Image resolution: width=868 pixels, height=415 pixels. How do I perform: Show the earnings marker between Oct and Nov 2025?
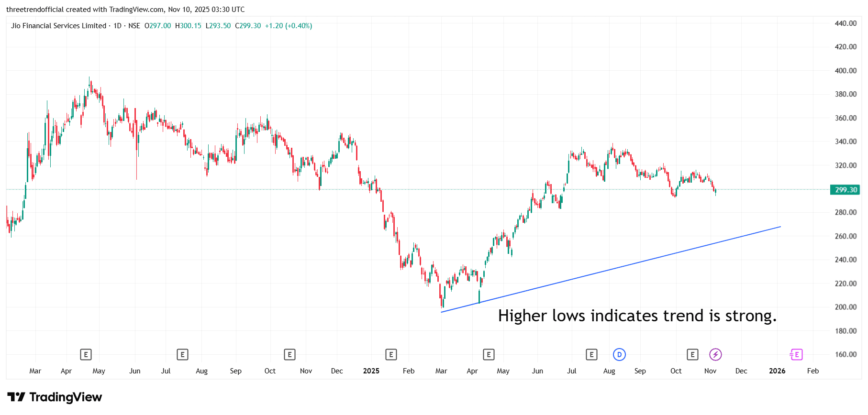click(x=692, y=355)
